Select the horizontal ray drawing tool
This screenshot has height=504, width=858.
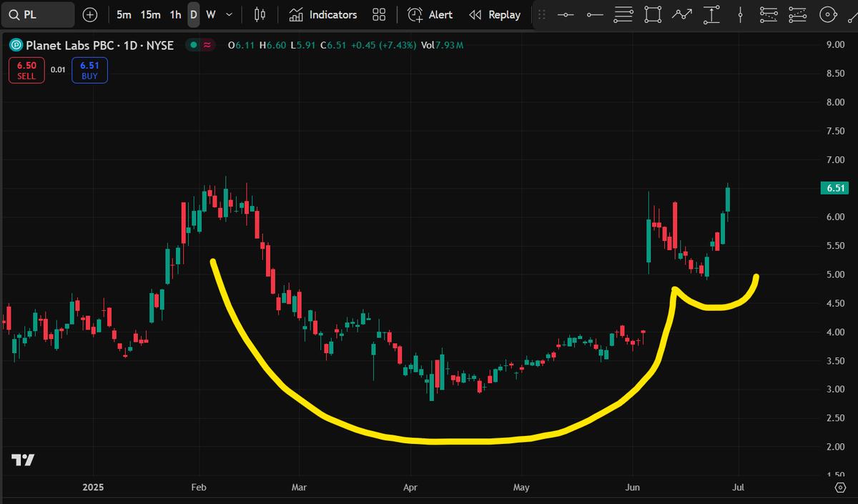point(594,14)
